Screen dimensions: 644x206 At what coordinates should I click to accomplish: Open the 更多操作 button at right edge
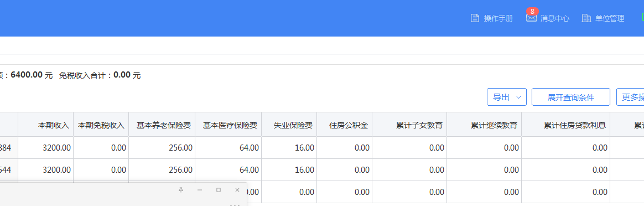(x=631, y=97)
